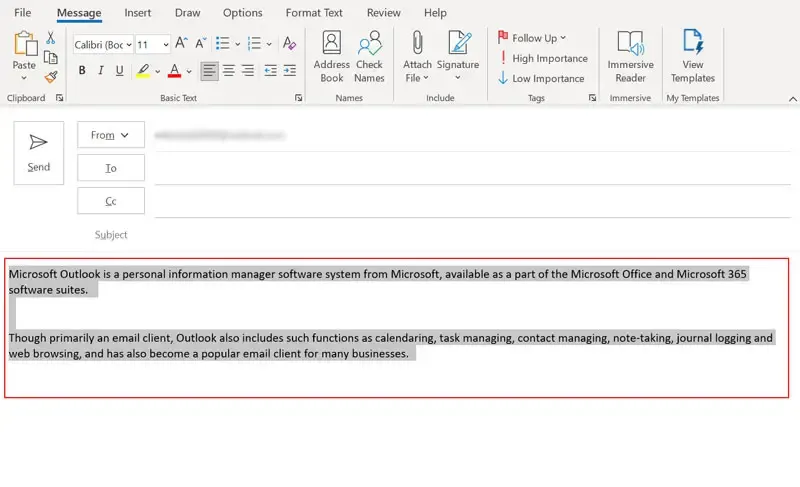Image resolution: width=800 pixels, height=487 pixels.
Task: Align text left
Action: [209, 70]
